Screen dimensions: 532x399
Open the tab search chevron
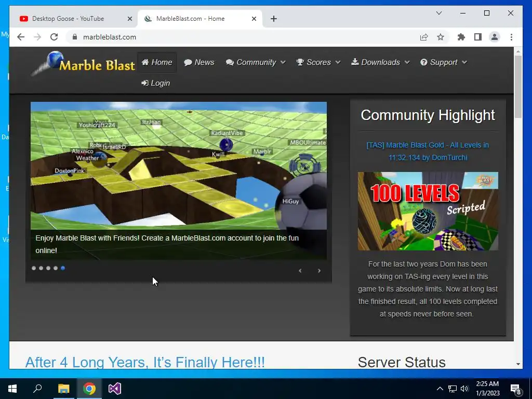point(438,13)
